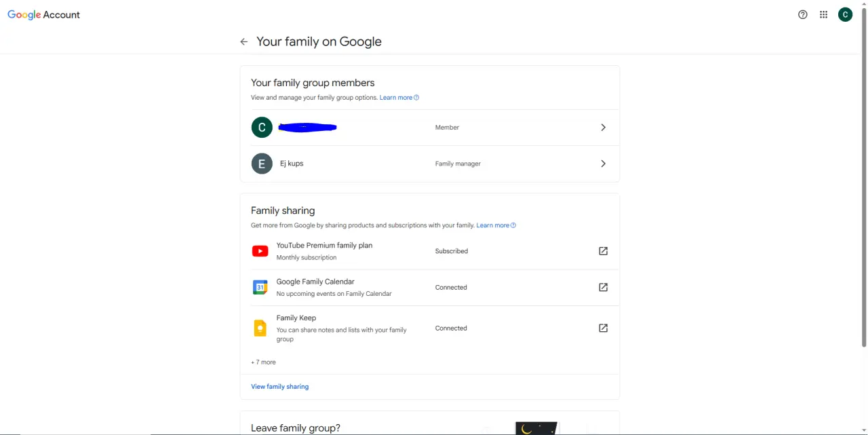Click No upcoming events on Family Calendar text
The height and width of the screenshot is (435, 868).
coord(334,294)
